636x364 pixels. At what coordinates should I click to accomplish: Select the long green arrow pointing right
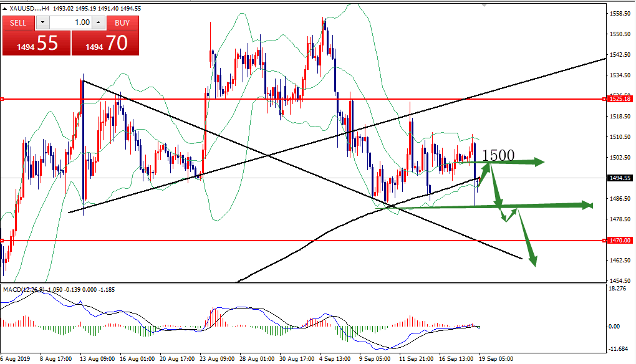pos(536,205)
